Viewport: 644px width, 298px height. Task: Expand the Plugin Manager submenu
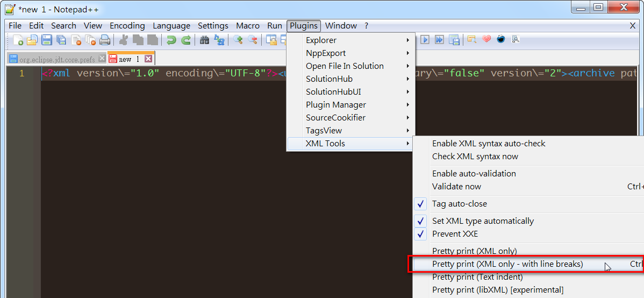tap(351, 105)
